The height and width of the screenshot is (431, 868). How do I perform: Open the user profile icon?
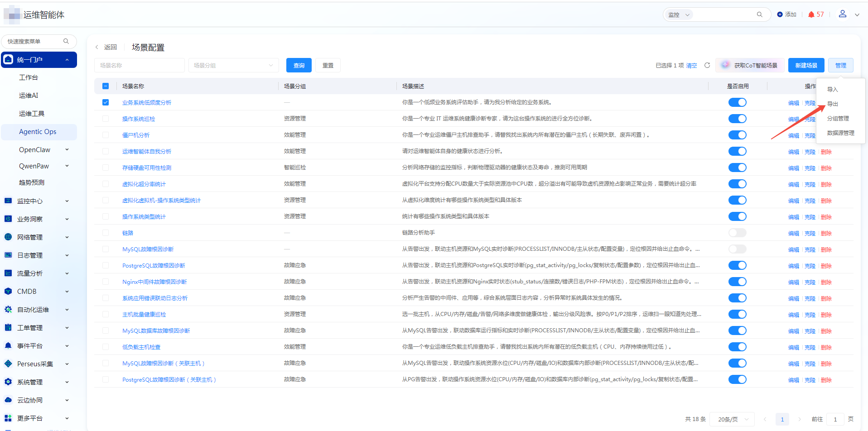coord(843,14)
